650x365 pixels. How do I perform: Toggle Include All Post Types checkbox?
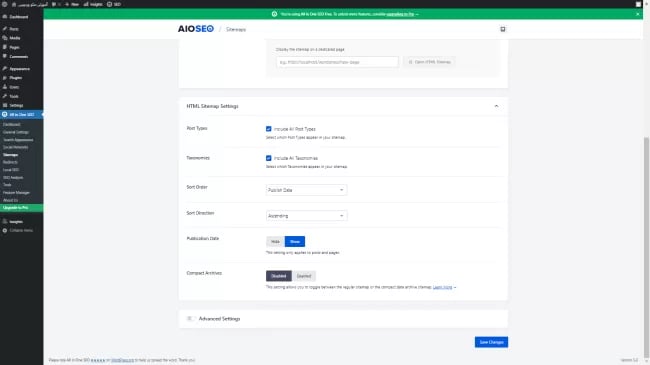click(x=269, y=129)
